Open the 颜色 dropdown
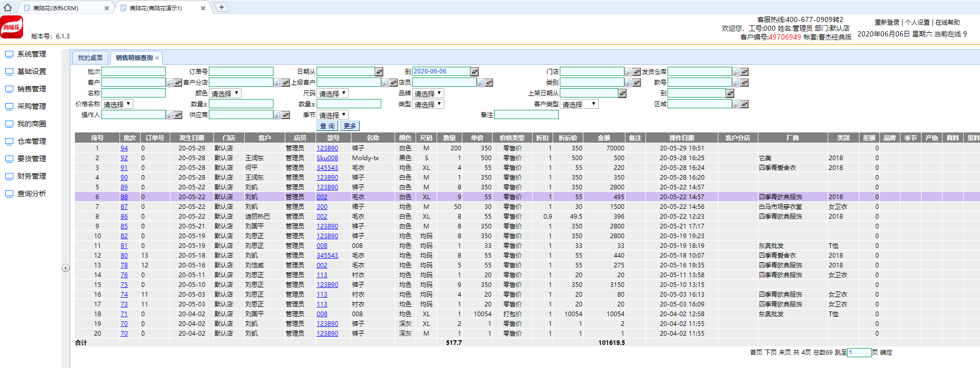 [x=225, y=93]
